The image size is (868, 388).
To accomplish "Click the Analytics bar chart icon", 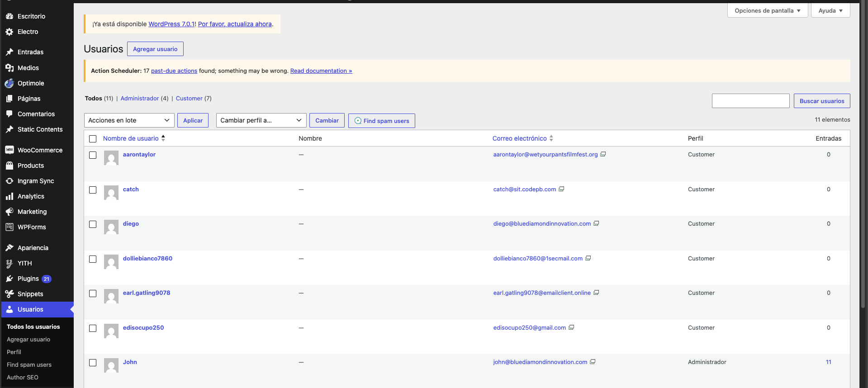I will [9, 196].
